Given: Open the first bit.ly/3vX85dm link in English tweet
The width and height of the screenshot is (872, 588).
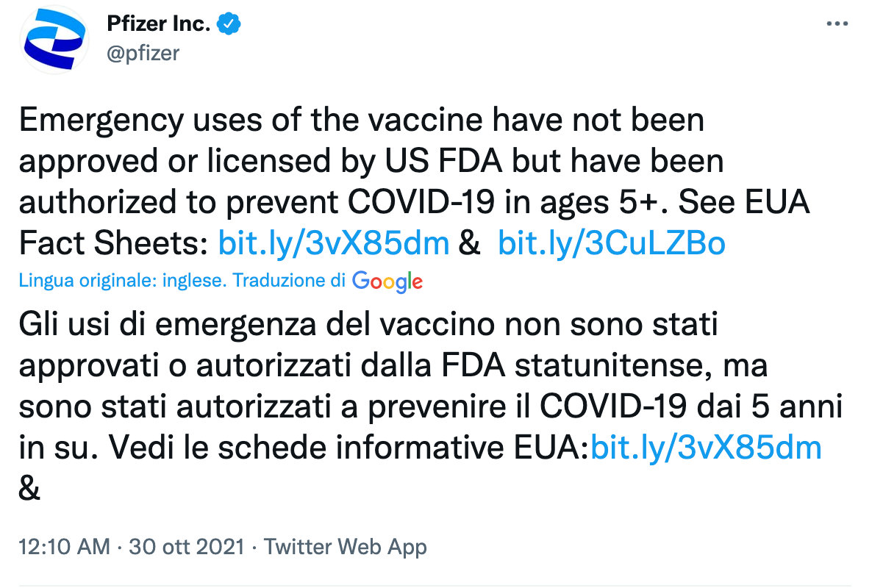Looking at the screenshot, I should pyautogui.click(x=334, y=243).
